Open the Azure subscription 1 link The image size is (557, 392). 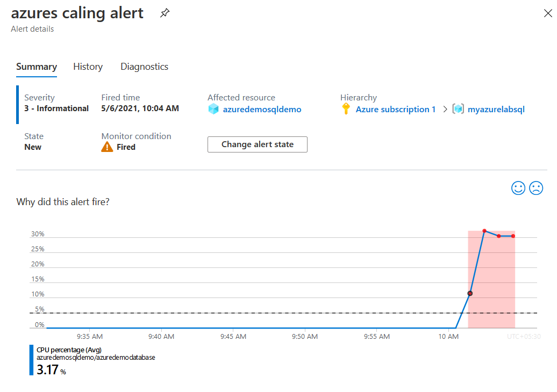(x=395, y=109)
